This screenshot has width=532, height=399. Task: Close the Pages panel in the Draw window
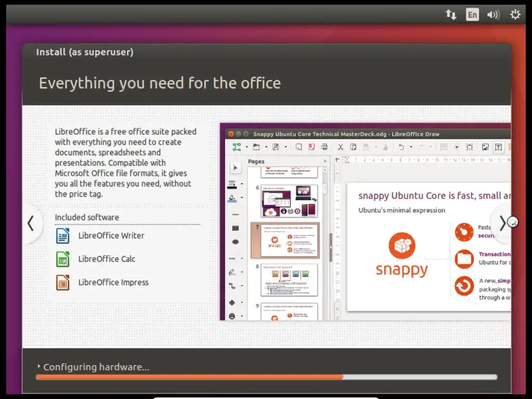pyautogui.click(x=325, y=161)
